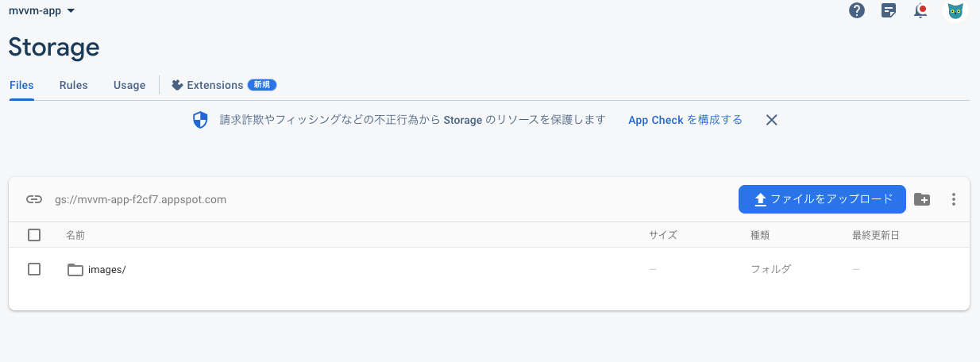Click the App Check を構成する link

pos(685,120)
